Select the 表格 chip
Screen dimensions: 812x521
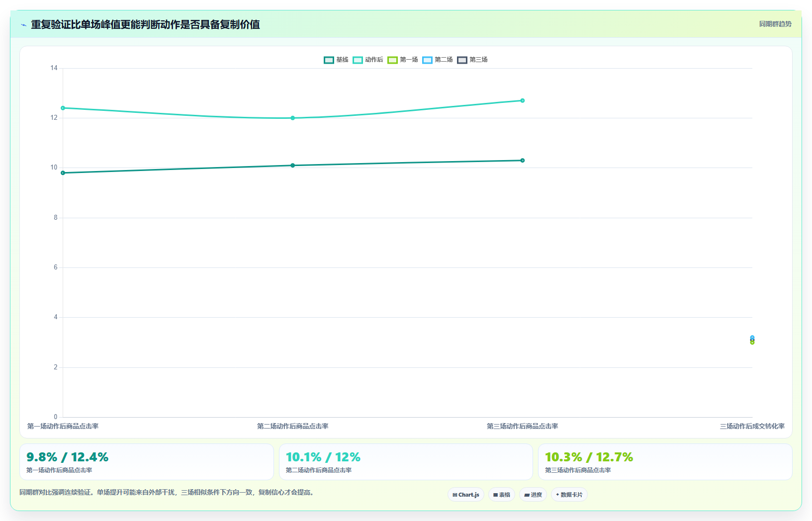(502, 495)
